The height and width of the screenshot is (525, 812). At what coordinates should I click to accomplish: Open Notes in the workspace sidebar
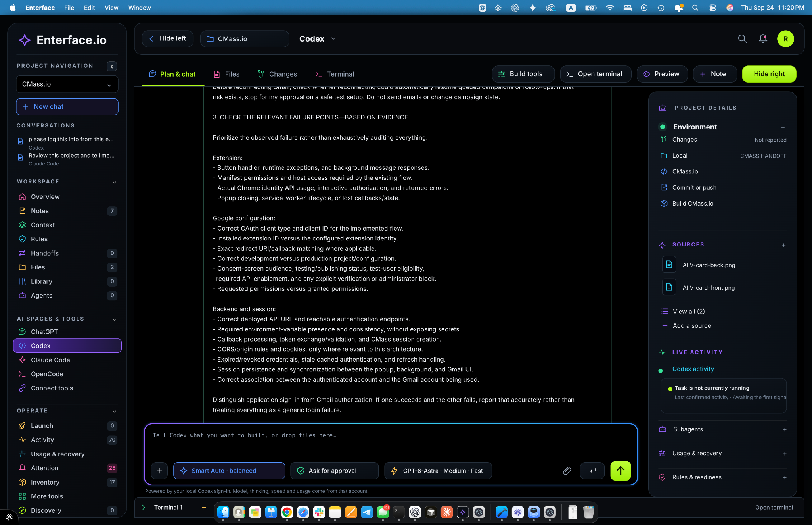67,211
